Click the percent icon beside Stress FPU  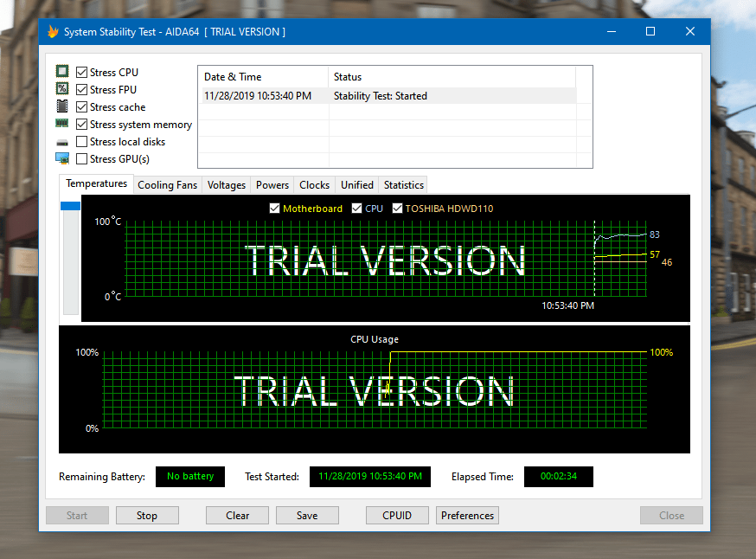point(62,89)
